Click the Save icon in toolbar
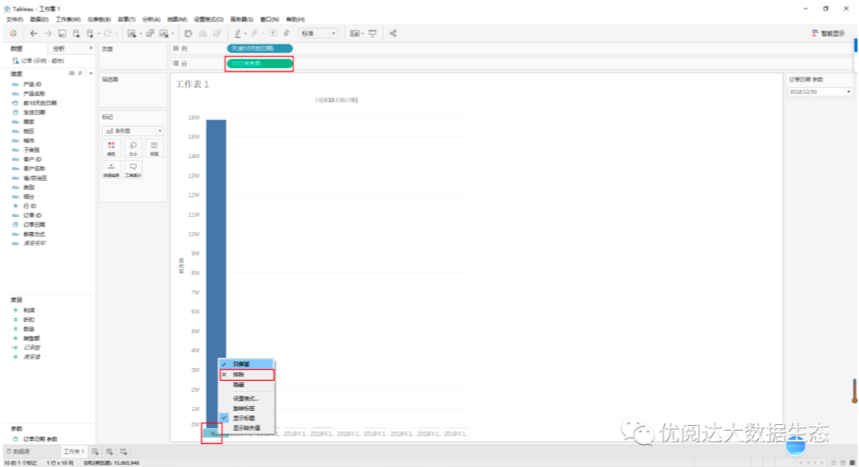This screenshot has height=467, width=859. pos(62,33)
